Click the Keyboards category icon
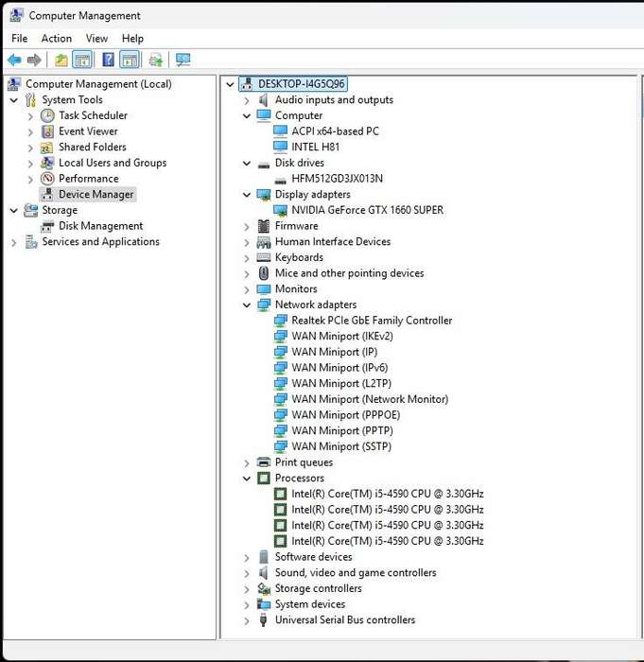The image size is (644, 662). tap(264, 257)
